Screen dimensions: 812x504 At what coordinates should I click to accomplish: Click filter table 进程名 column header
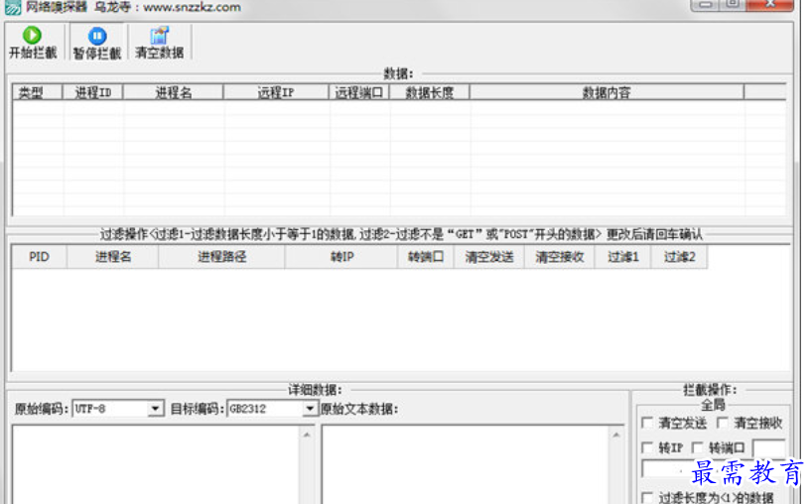click(x=112, y=257)
